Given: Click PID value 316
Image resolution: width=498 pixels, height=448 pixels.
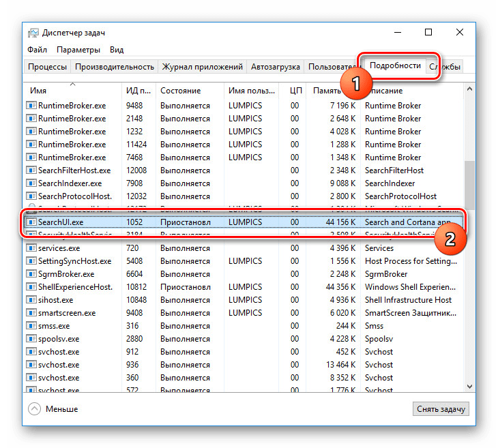Looking at the screenshot, I should tap(132, 326).
